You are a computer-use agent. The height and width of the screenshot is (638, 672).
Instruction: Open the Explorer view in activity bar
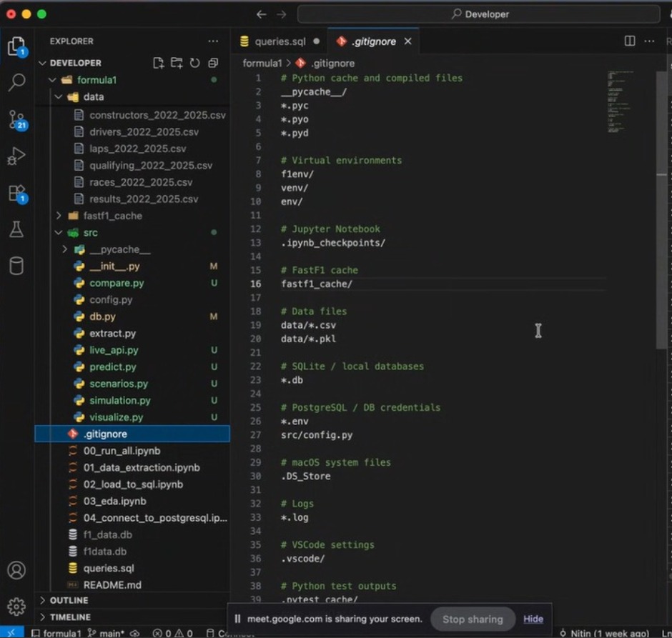pos(16,46)
